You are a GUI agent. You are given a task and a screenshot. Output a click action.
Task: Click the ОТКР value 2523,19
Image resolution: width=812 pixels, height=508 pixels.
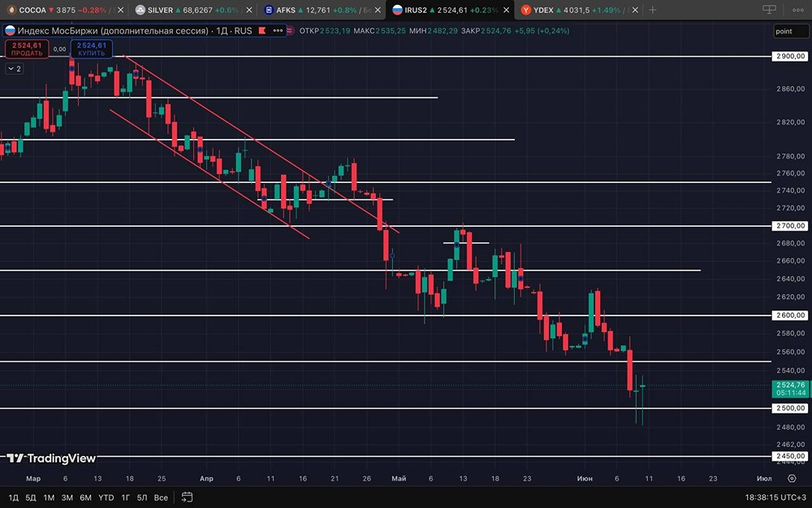click(x=335, y=31)
